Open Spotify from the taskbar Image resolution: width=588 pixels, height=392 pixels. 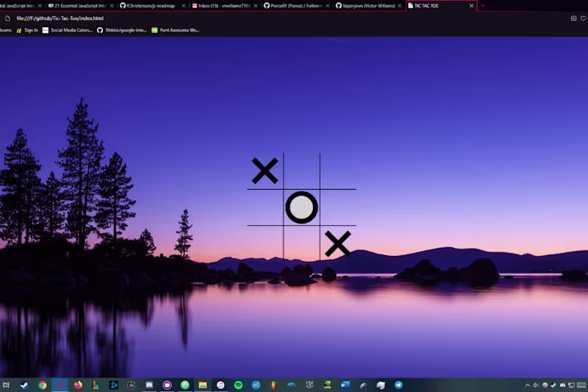[x=238, y=385]
